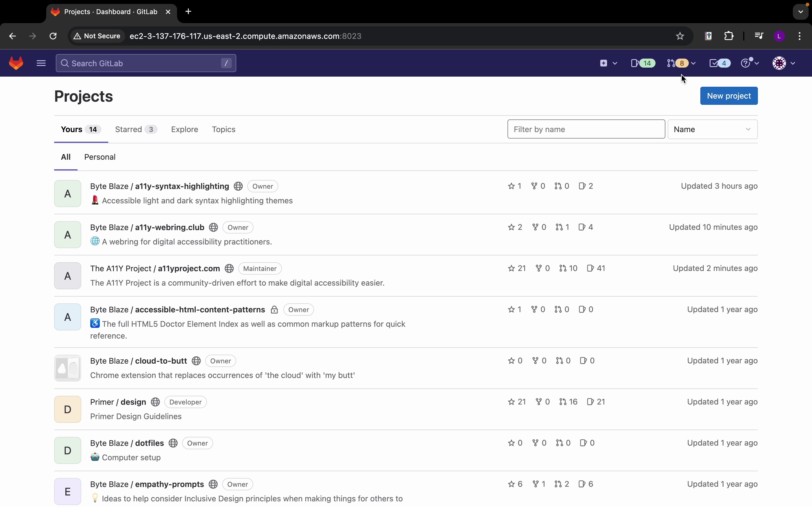The width and height of the screenshot is (812, 507).
Task: Click the New project button
Action: pos(729,96)
